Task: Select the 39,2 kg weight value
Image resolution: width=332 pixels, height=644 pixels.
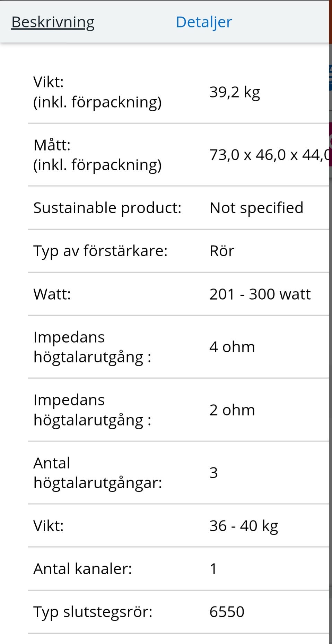Action: (235, 92)
